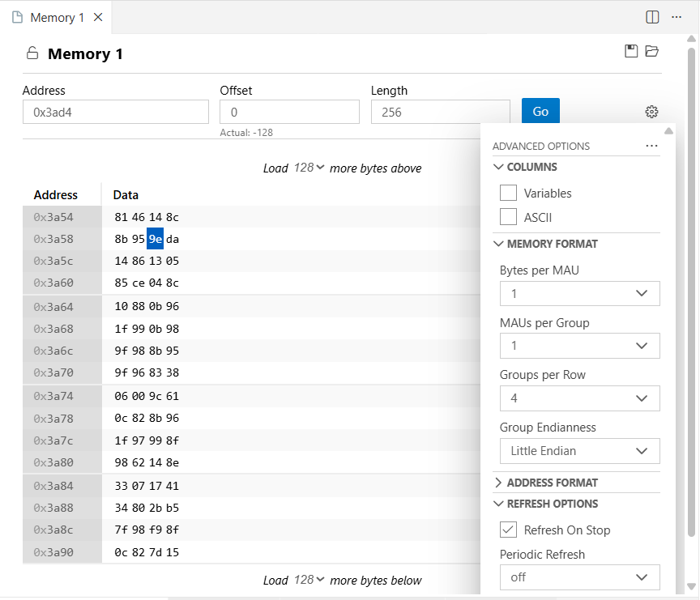
Task: Enable the ASCII column checkbox
Action: coord(508,217)
